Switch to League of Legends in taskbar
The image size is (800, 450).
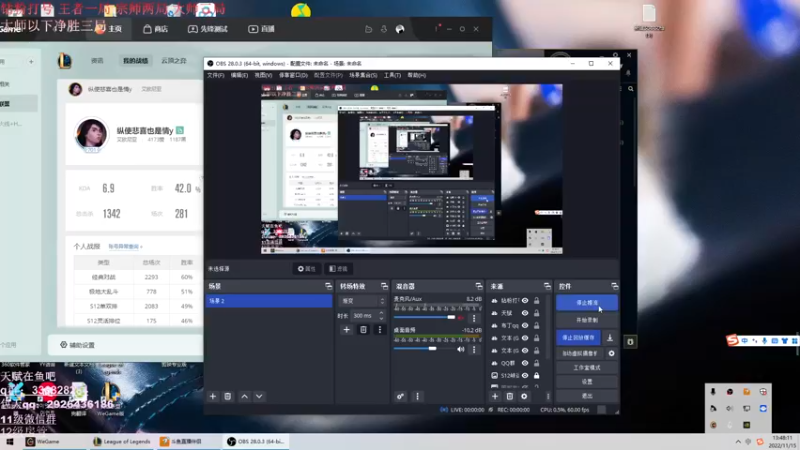121,441
